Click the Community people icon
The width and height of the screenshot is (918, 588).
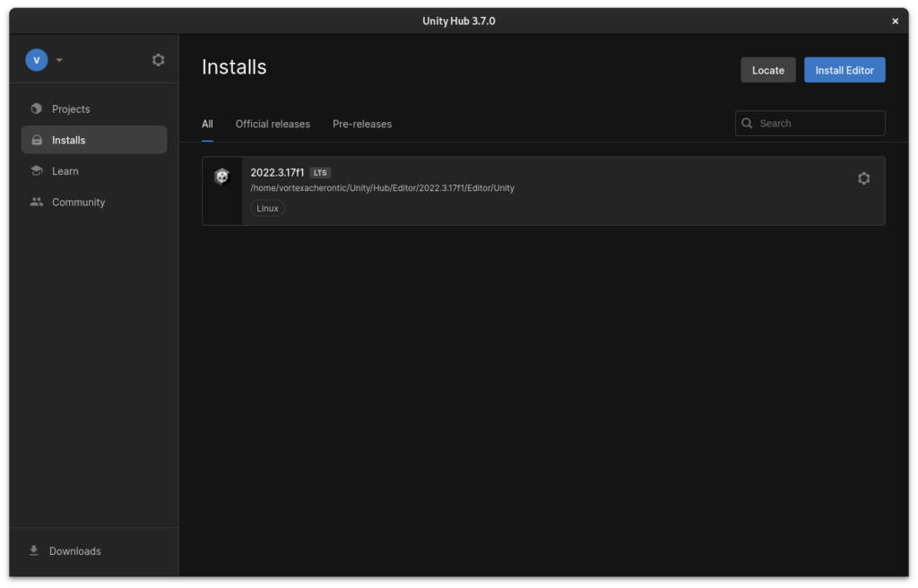[x=37, y=202]
